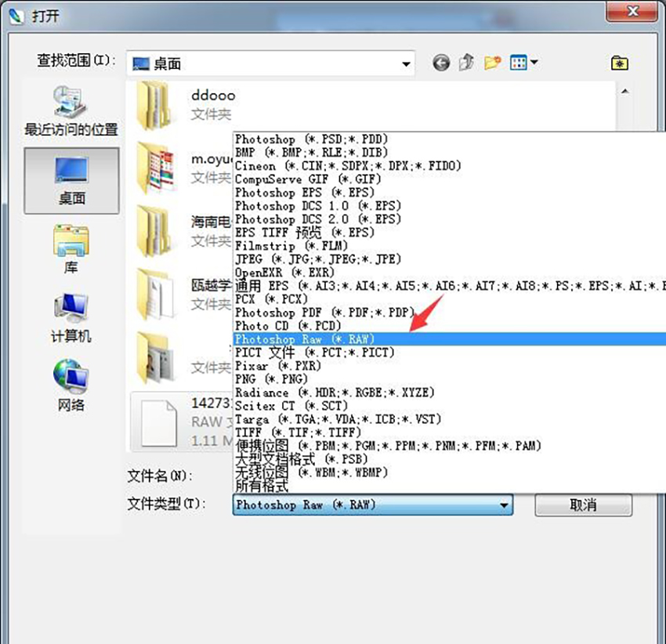The width and height of the screenshot is (666, 644).
Task: Expand the 查找范围 location dropdown
Action: [x=406, y=64]
